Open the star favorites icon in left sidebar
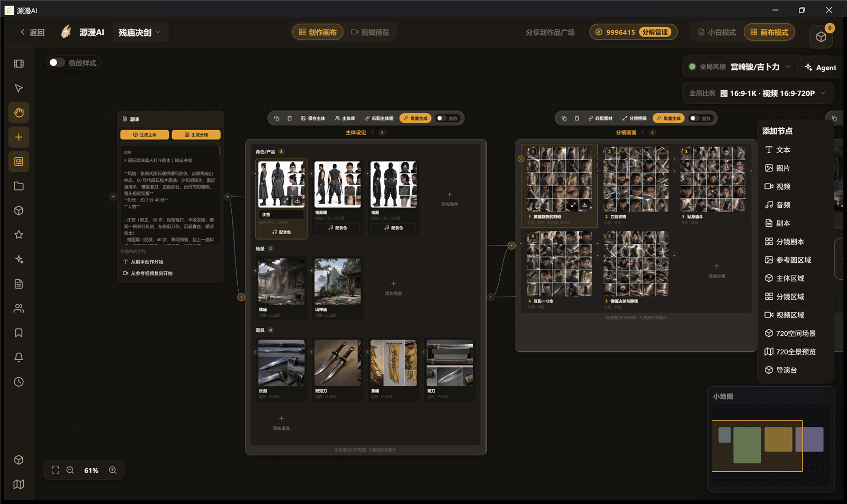Screen dimensions: 847x504 (x=19, y=235)
